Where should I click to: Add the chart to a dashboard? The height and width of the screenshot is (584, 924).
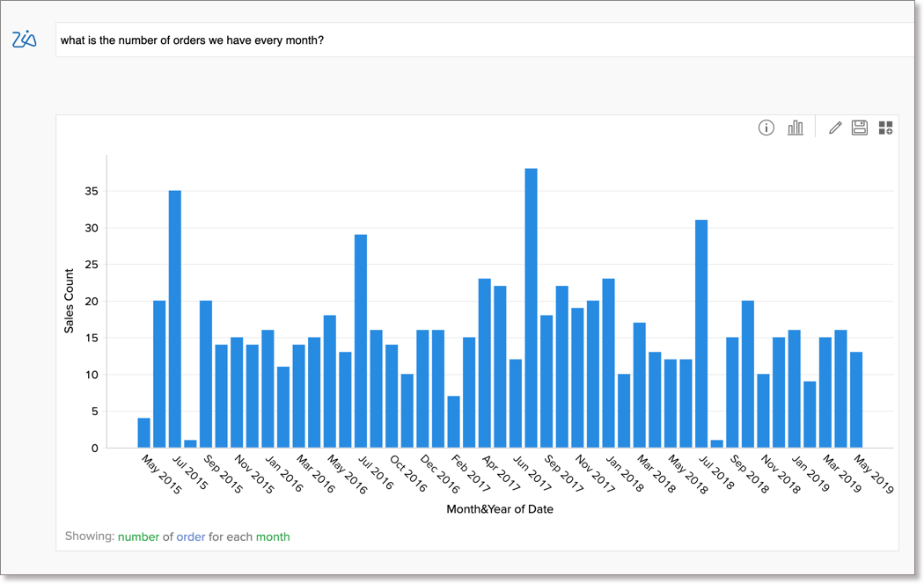[885, 128]
